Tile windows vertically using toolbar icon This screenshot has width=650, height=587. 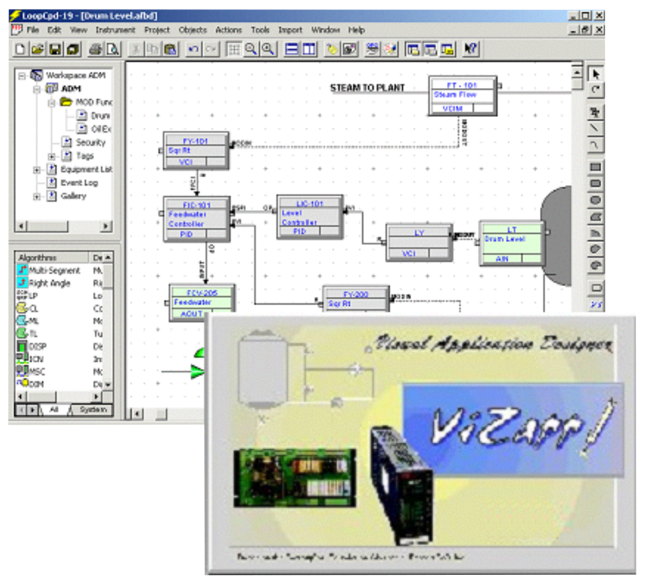click(309, 49)
